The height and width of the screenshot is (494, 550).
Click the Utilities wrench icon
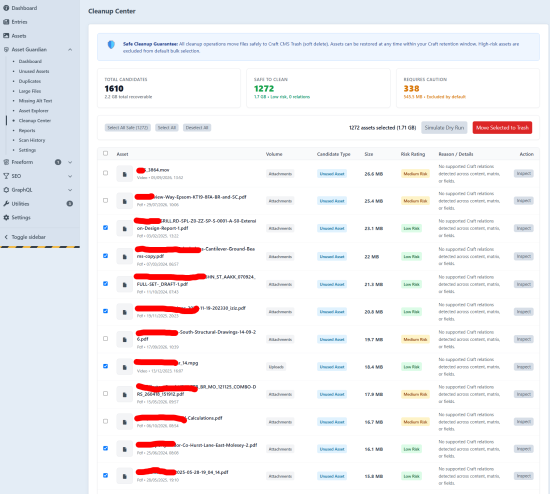6,203
